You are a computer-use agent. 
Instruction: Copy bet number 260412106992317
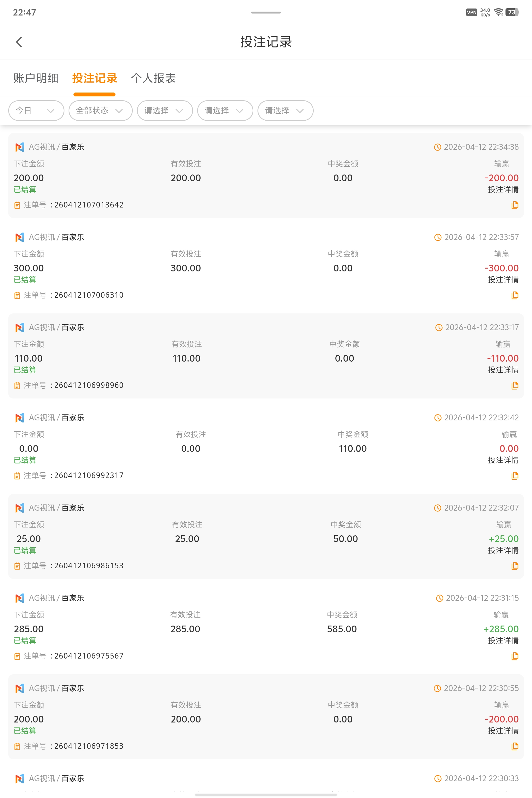(x=514, y=476)
